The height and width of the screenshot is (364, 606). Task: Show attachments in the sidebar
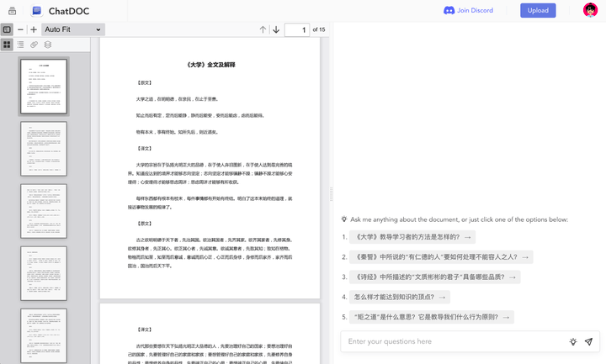pyautogui.click(x=34, y=44)
